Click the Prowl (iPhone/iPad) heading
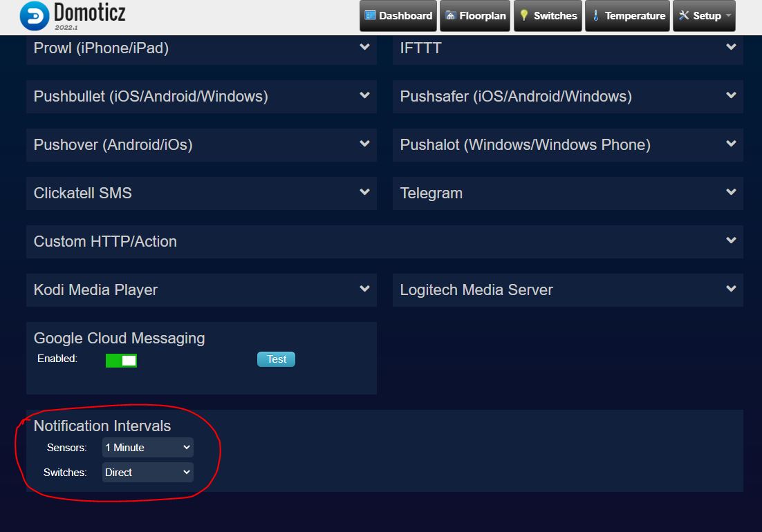The height and width of the screenshot is (532, 762). 101,48
